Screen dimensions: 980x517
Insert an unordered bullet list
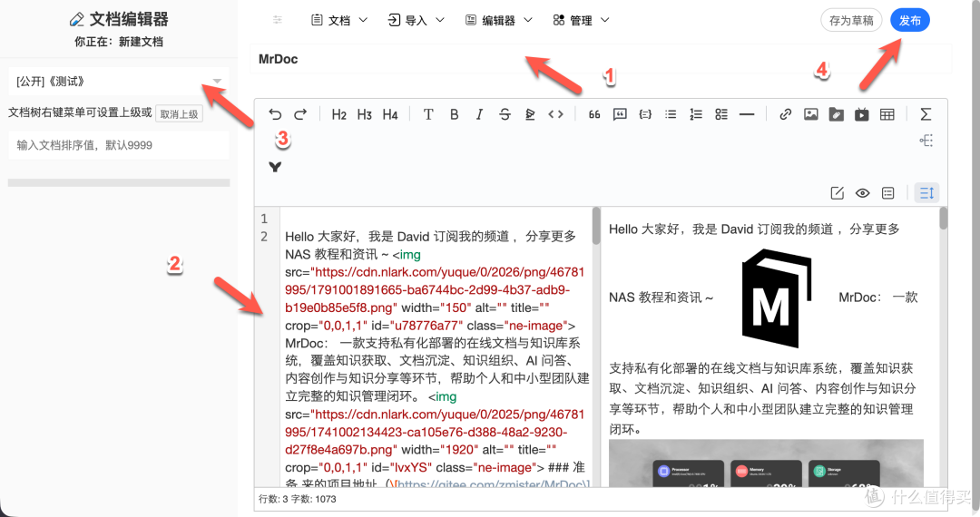coord(671,114)
